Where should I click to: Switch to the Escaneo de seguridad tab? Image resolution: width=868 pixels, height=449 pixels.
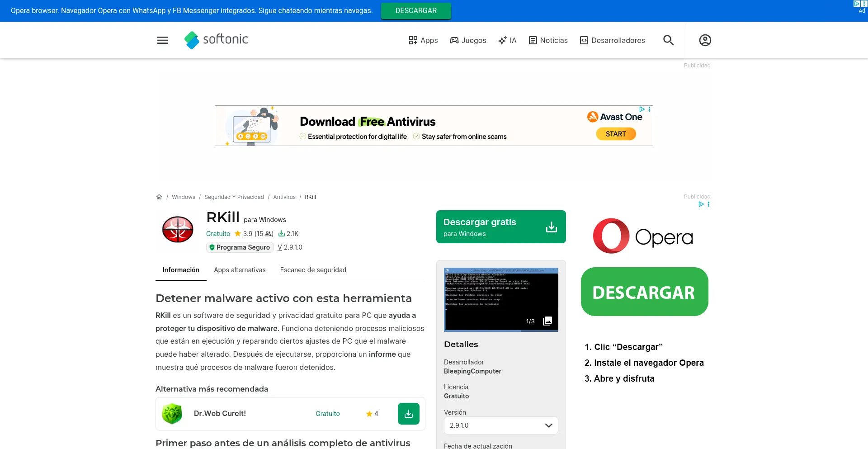click(313, 270)
